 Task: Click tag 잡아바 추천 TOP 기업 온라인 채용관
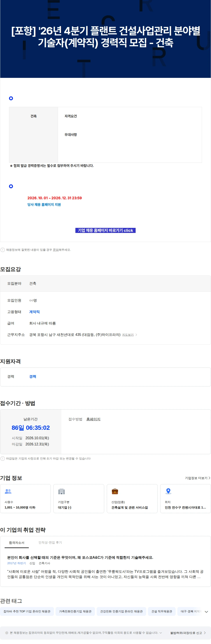[x=27, y=611]
